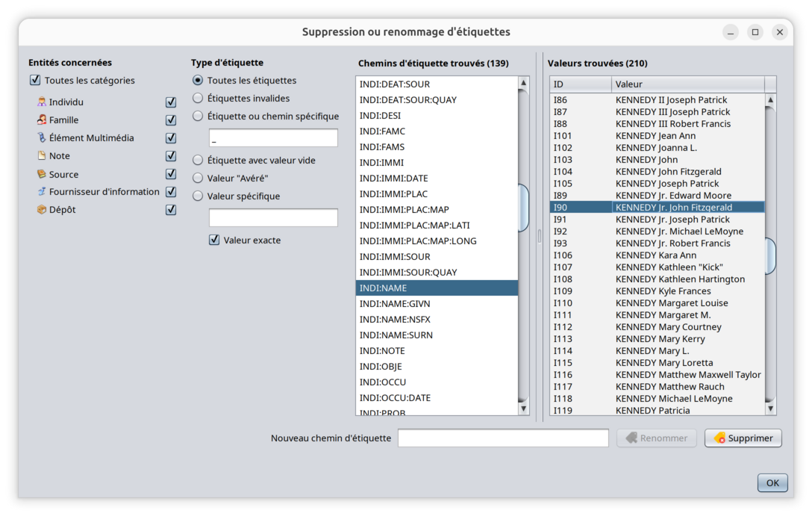812x516 pixels.
Task: Click the Note entity icon
Action: 42,156
